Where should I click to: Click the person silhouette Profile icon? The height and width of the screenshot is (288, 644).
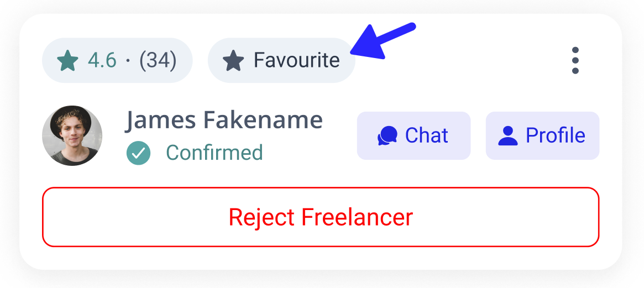(507, 135)
